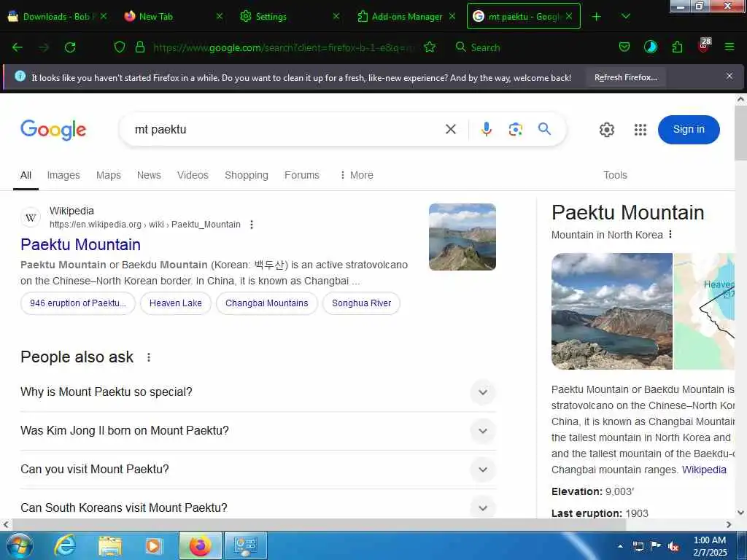
Task: Open Windows Start button
Action: point(20,545)
